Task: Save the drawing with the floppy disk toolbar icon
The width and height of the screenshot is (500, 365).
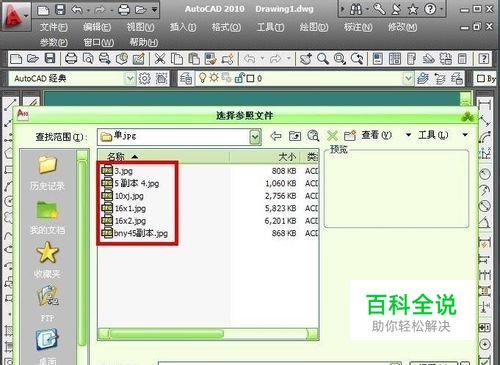Action: pyautogui.click(x=50, y=59)
